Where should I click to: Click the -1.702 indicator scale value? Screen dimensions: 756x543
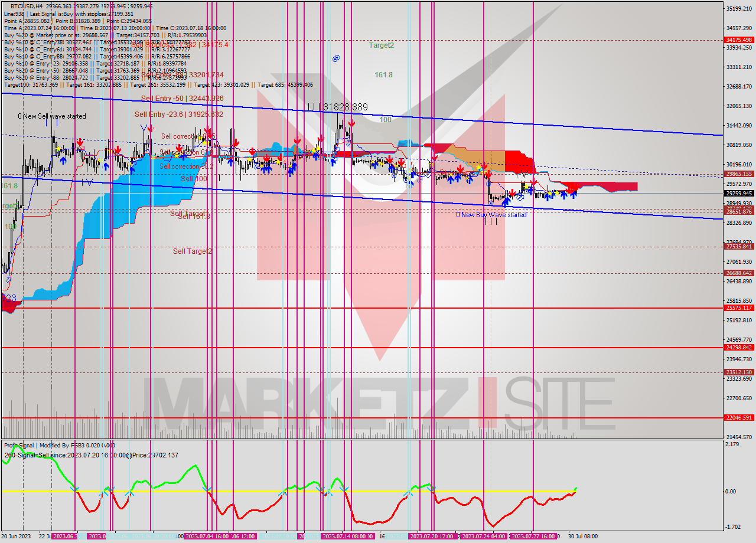point(733,527)
